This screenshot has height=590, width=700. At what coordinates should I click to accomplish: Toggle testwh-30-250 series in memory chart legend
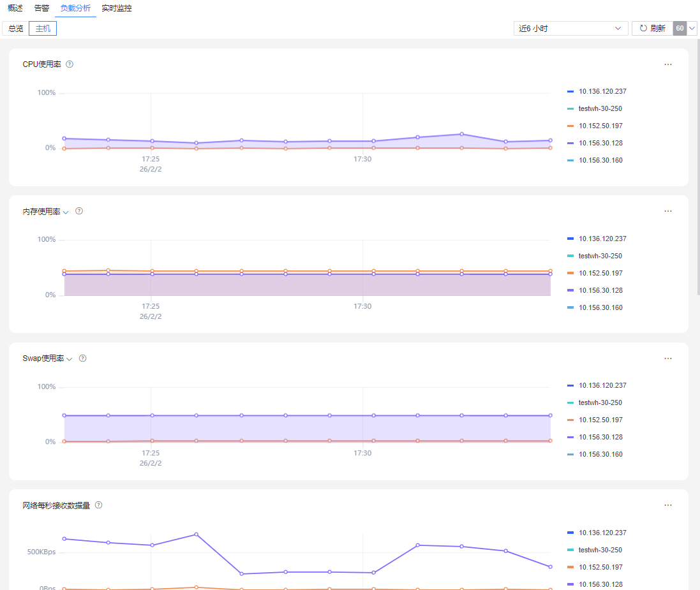[x=595, y=256]
